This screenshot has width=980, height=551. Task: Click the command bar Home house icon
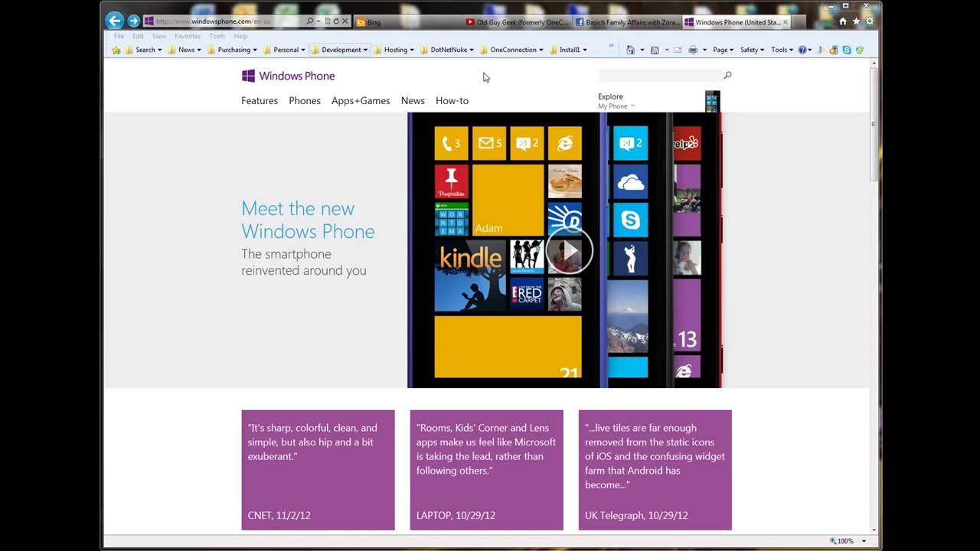(630, 50)
